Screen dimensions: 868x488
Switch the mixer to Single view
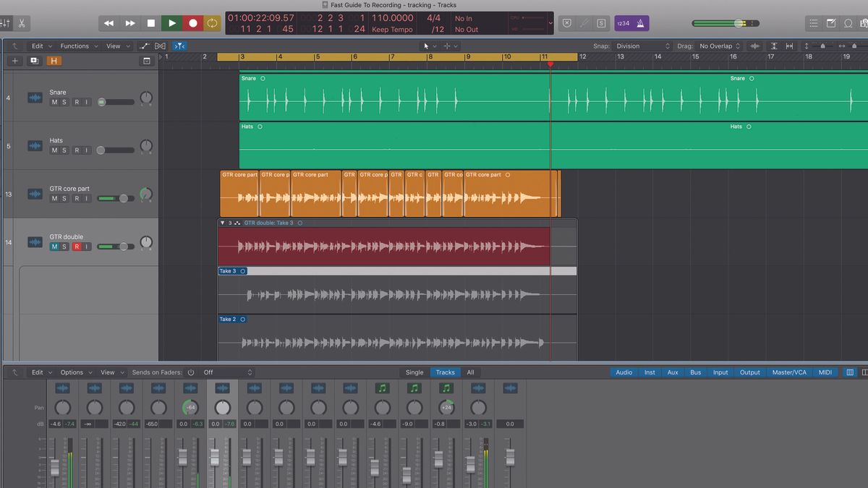tap(414, 372)
